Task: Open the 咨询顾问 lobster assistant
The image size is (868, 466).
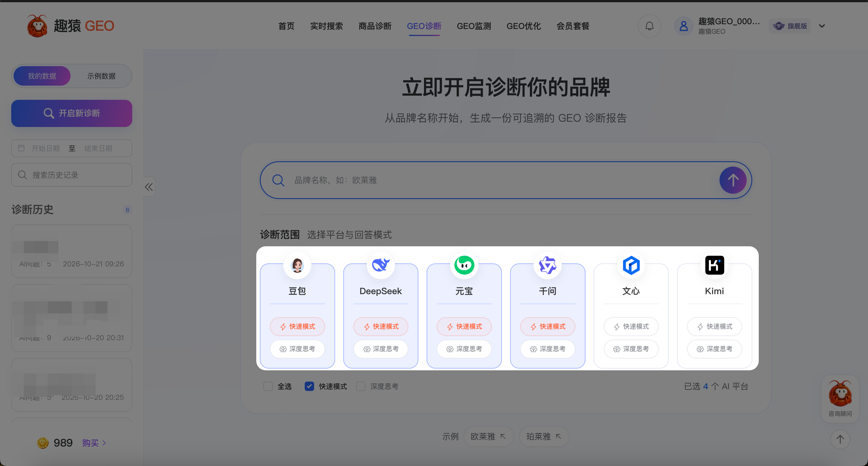Action: point(840,399)
